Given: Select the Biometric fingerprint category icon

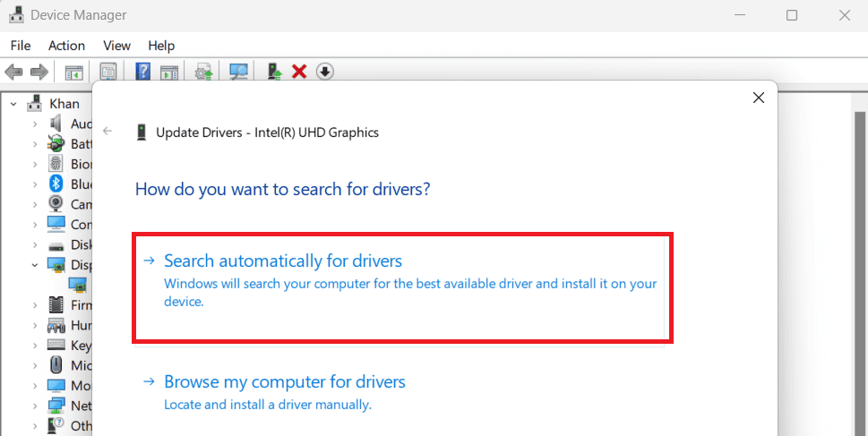Looking at the screenshot, I should [56, 164].
